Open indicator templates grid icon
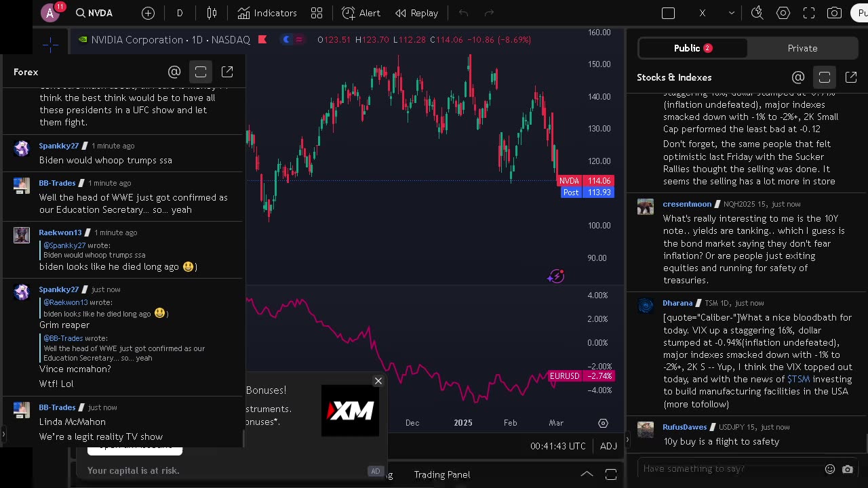Image resolution: width=868 pixels, height=488 pixels. point(317,13)
